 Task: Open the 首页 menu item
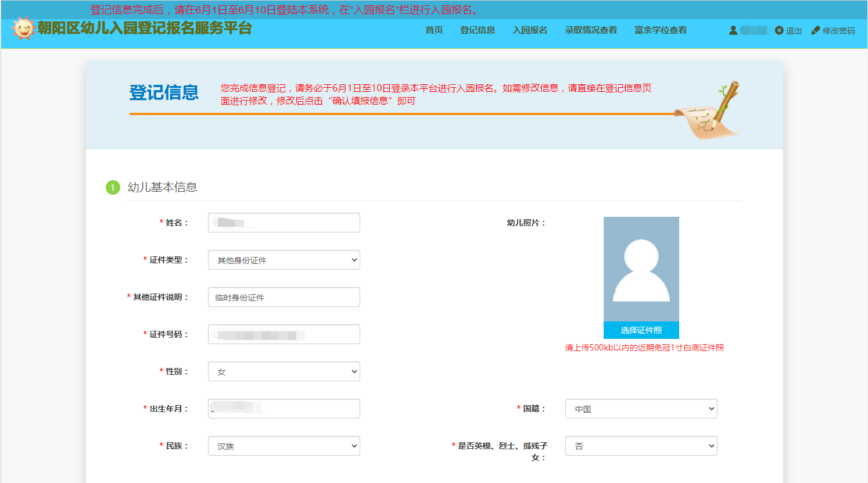(x=434, y=30)
